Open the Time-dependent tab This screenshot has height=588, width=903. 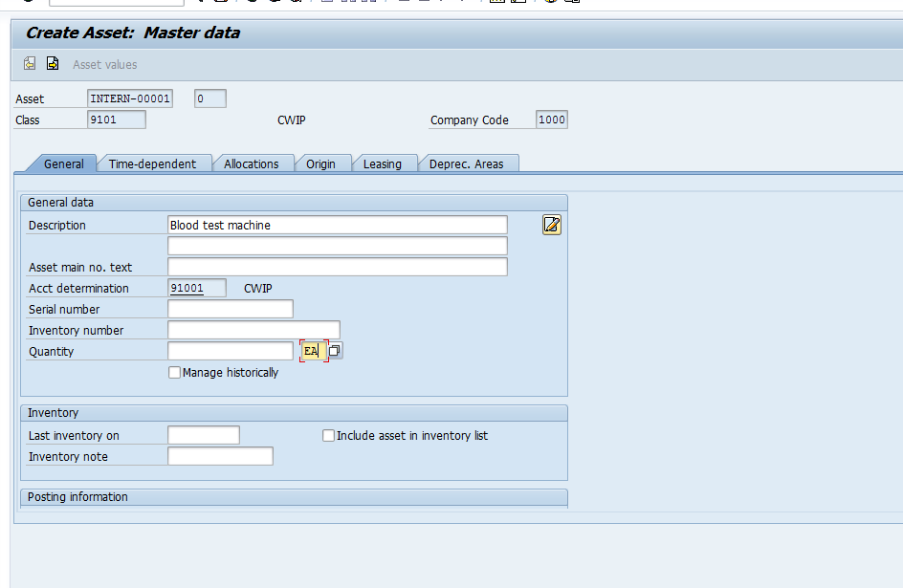153,164
